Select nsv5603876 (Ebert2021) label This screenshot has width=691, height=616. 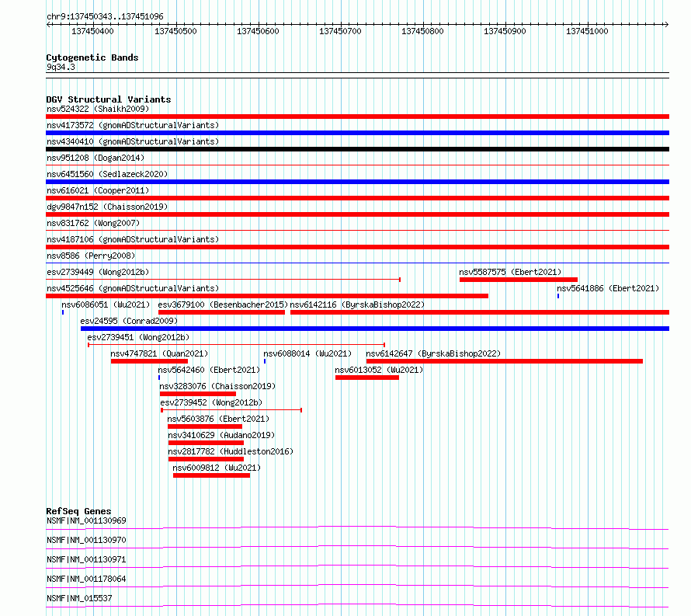[218, 419]
